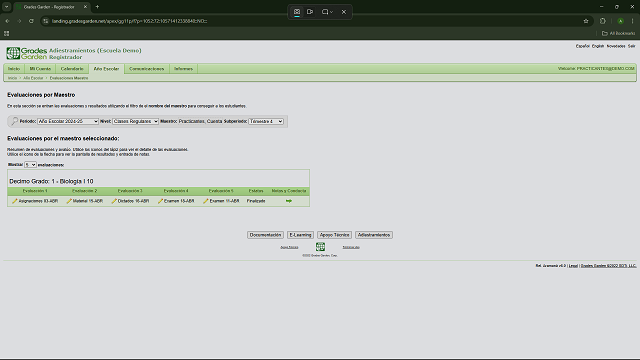Open the All Bookmarks folder

(618, 33)
